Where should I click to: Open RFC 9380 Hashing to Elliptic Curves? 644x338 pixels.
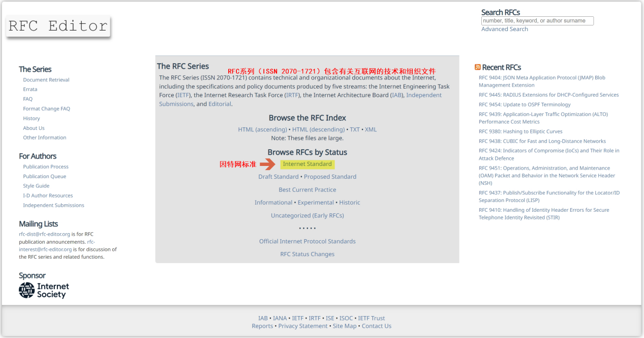[x=520, y=131]
